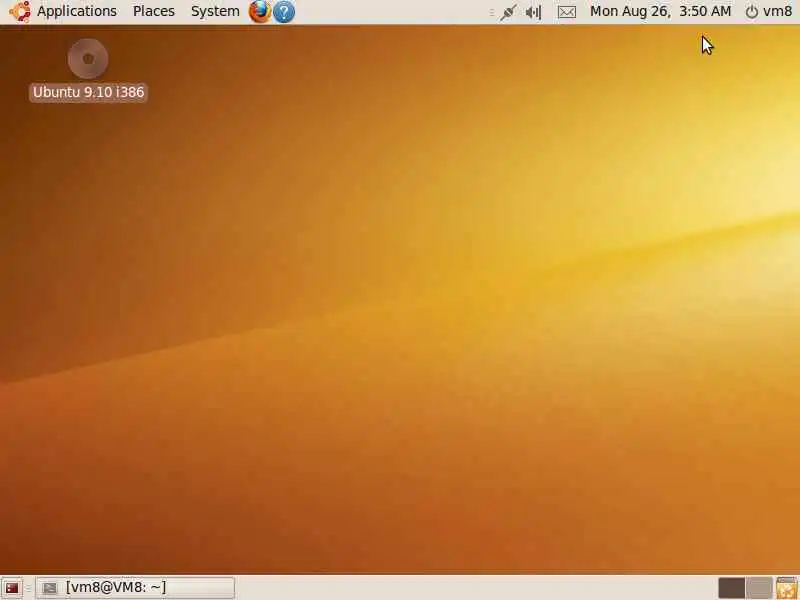Show calendar from the date and time

(660, 11)
